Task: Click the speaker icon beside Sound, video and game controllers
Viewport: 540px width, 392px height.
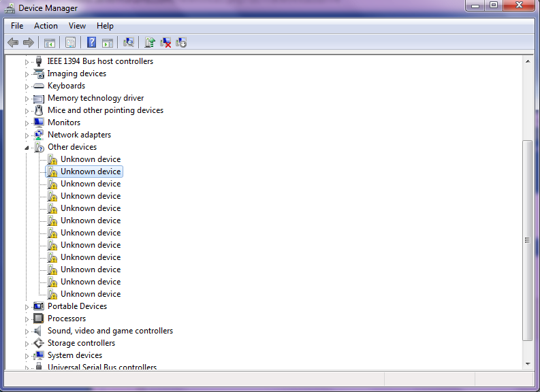Action: tap(38, 331)
